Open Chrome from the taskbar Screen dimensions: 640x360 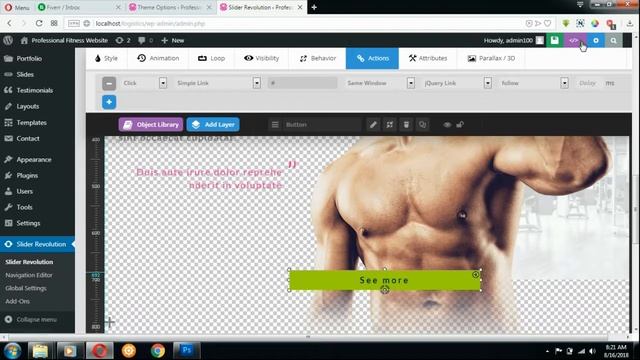pyautogui.click(x=158, y=350)
